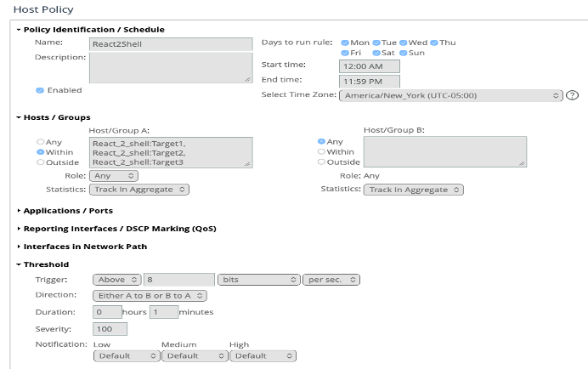Open the Trigger Above dropdown
The image size is (588, 369).
point(116,279)
